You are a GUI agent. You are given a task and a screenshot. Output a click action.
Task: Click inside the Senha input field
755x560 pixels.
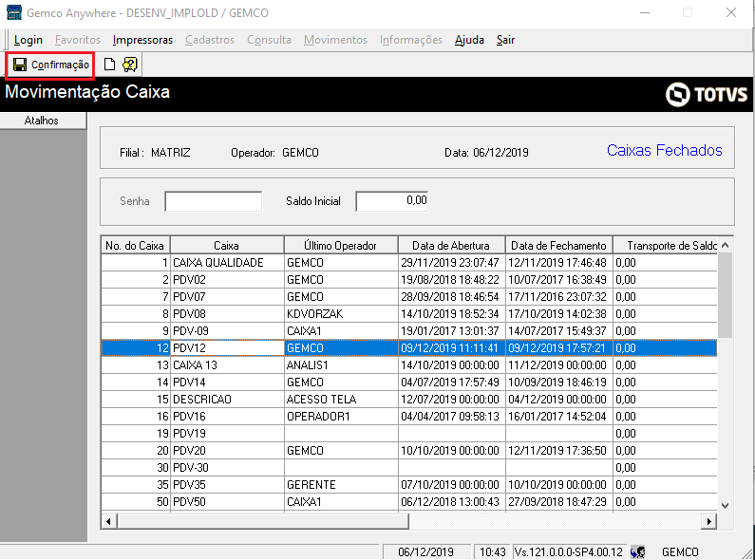[214, 201]
